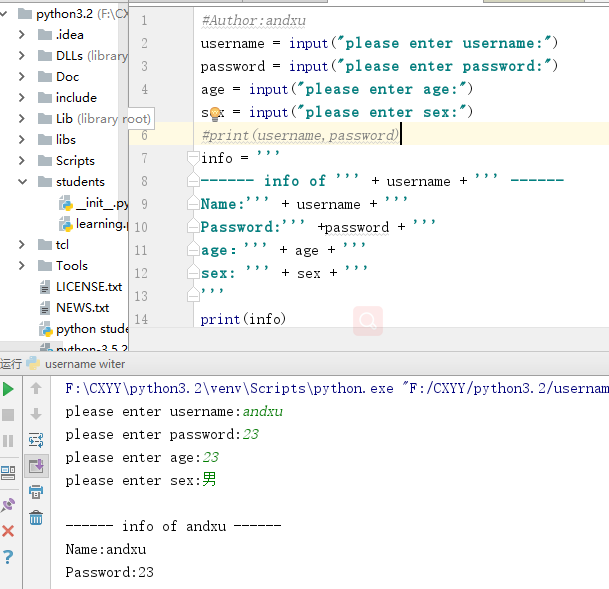Toggle fold marker on line 13

tap(193, 296)
